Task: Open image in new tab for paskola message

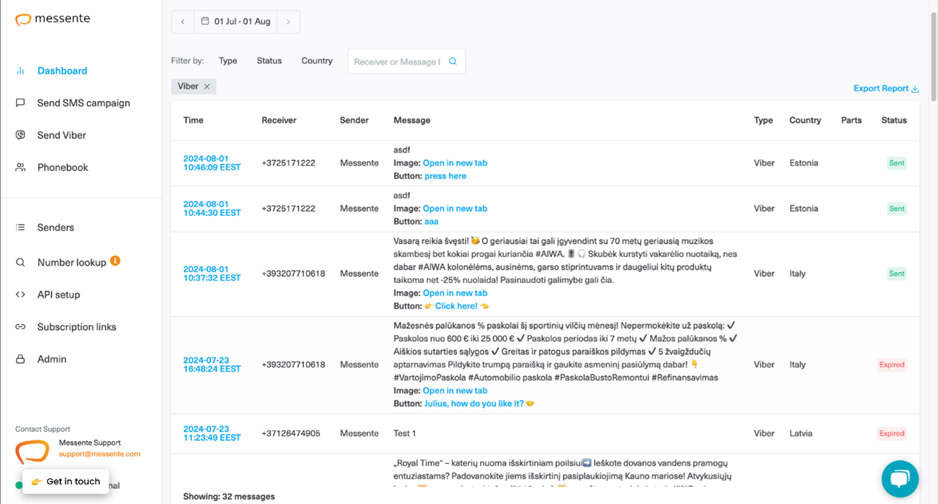Action: [455, 390]
